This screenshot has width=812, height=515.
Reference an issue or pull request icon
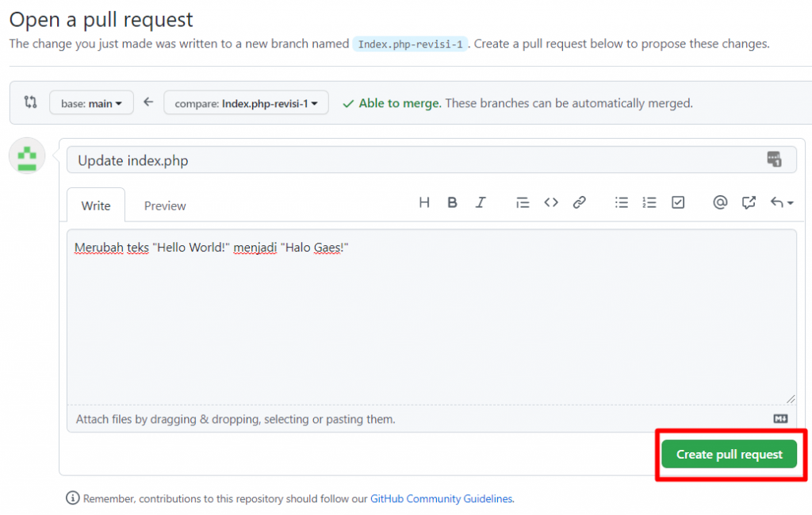(x=749, y=202)
